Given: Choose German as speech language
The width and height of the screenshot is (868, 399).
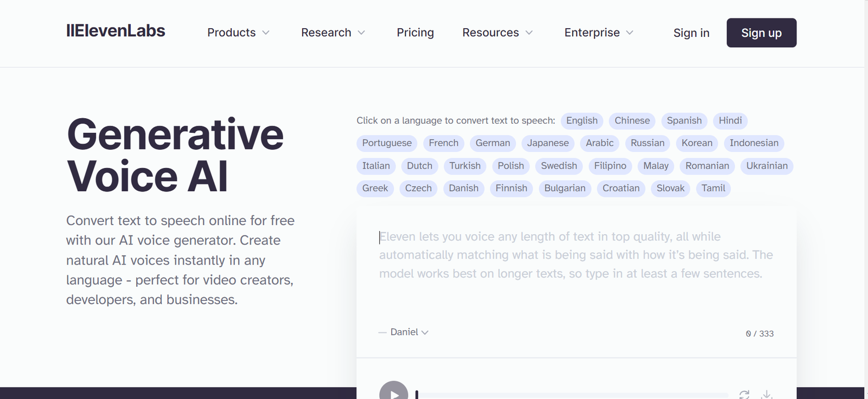Looking at the screenshot, I should [493, 143].
